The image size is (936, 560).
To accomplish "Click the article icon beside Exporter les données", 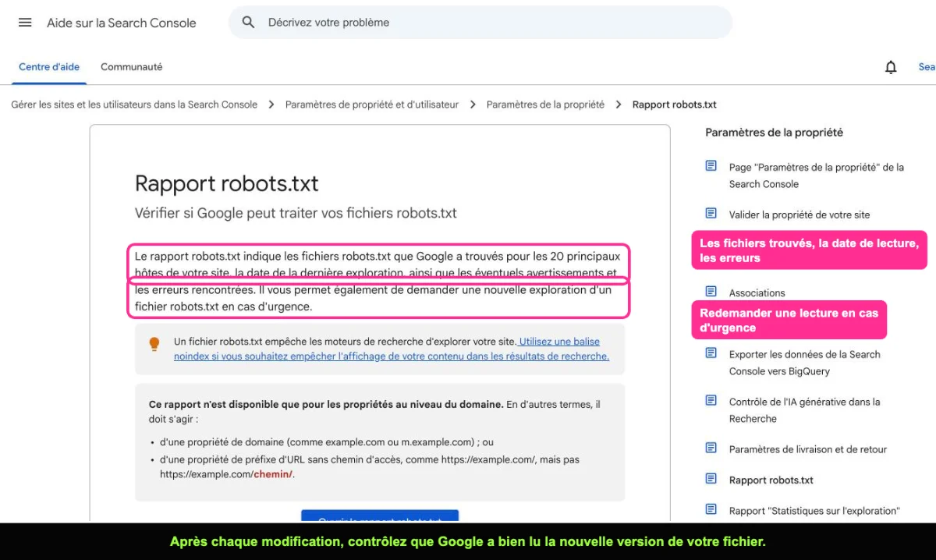I will click(711, 353).
